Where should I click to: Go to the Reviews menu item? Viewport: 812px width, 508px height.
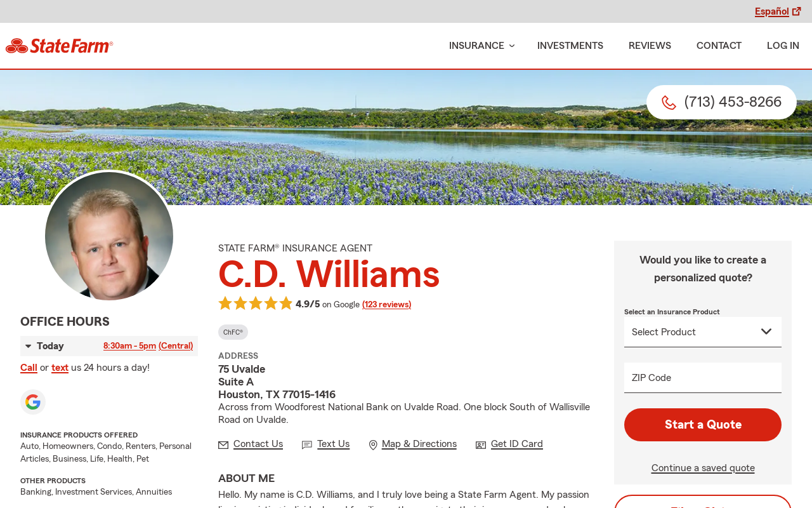tap(650, 46)
